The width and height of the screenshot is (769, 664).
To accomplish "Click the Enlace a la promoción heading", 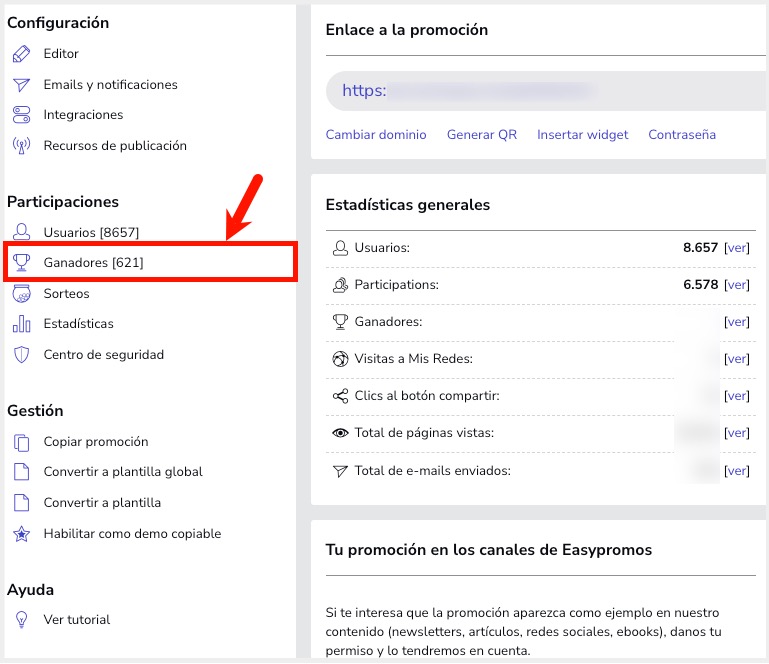I will click(x=407, y=30).
